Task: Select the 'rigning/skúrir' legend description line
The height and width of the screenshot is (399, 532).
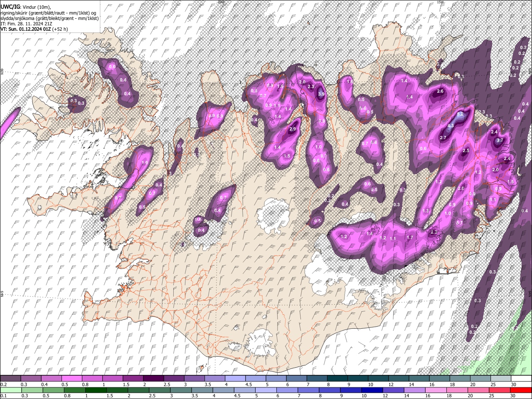Action: [49, 13]
